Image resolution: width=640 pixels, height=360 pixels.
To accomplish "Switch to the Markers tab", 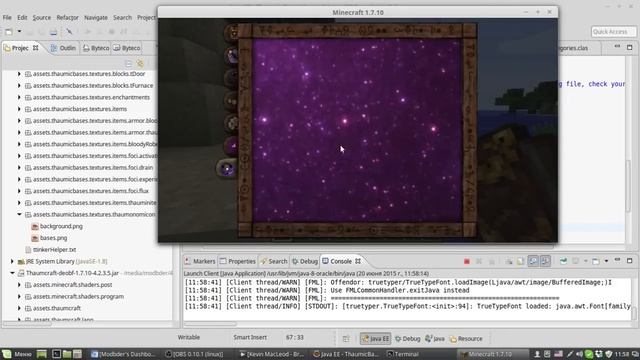I will [200, 261].
